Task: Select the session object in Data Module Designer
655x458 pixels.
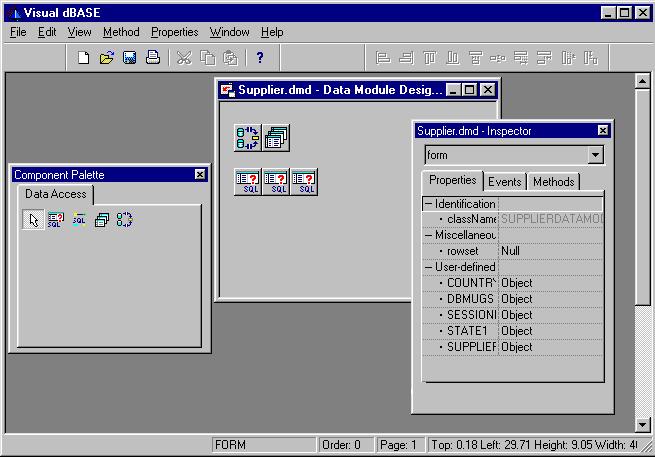Action: pyautogui.click(x=276, y=137)
